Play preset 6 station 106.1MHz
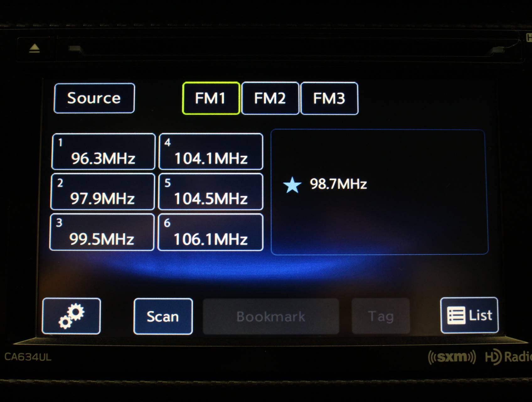 (x=210, y=232)
